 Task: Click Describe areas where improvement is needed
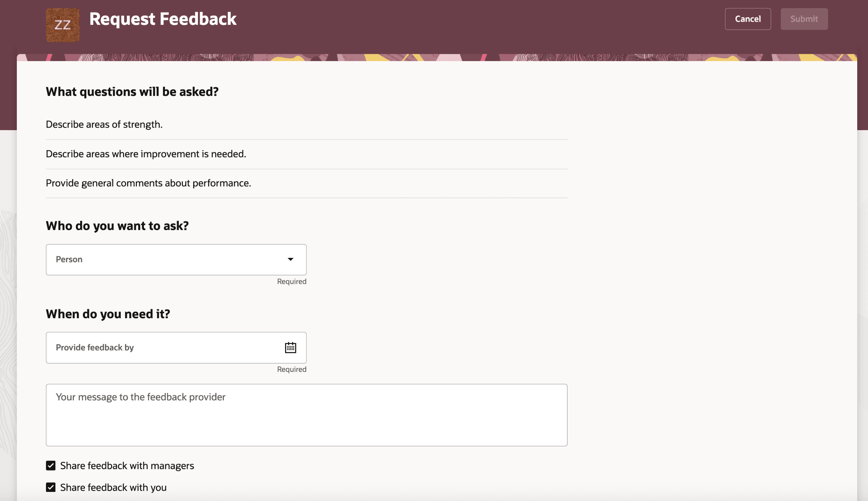pos(146,154)
